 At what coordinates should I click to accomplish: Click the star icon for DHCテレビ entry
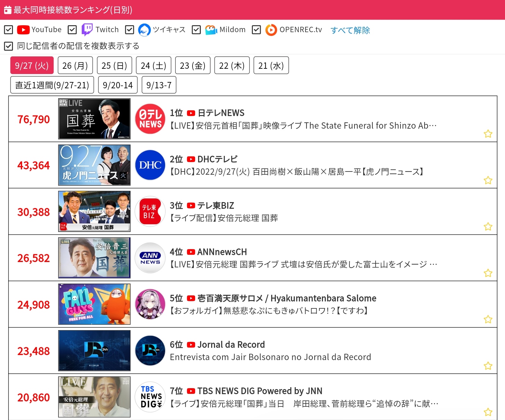pyautogui.click(x=488, y=180)
